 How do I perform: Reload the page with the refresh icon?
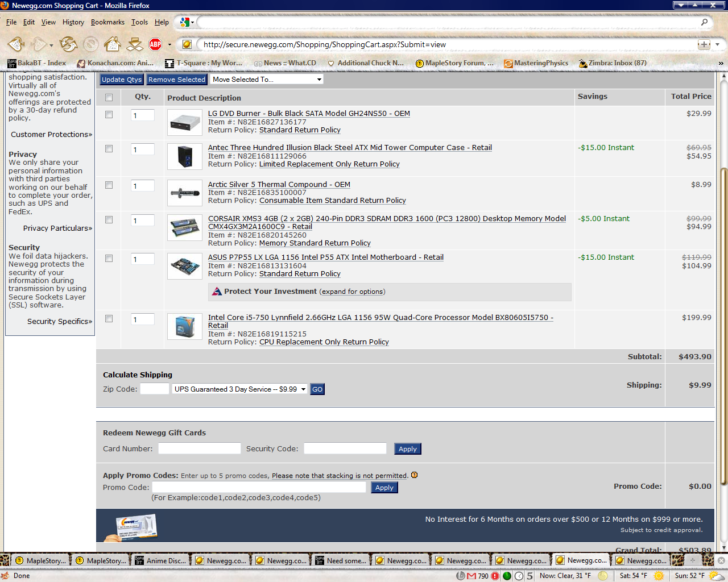pyautogui.click(x=68, y=44)
